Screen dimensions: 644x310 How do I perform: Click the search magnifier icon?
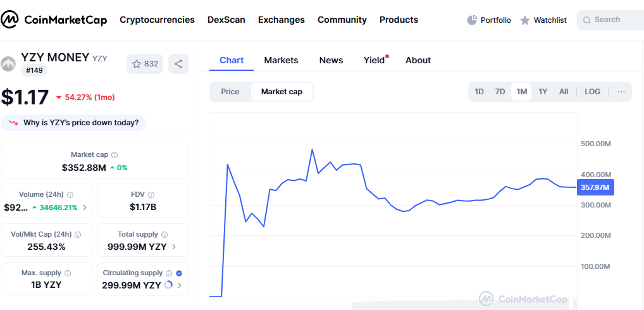pos(587,20)
